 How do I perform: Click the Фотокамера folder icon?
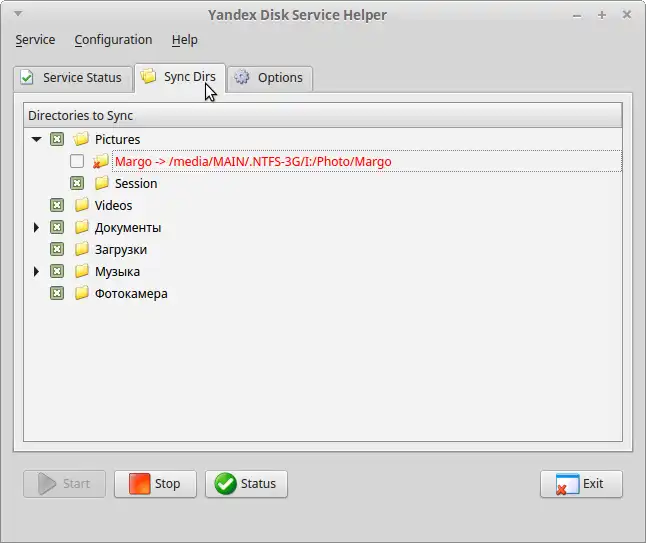[82, 293]
